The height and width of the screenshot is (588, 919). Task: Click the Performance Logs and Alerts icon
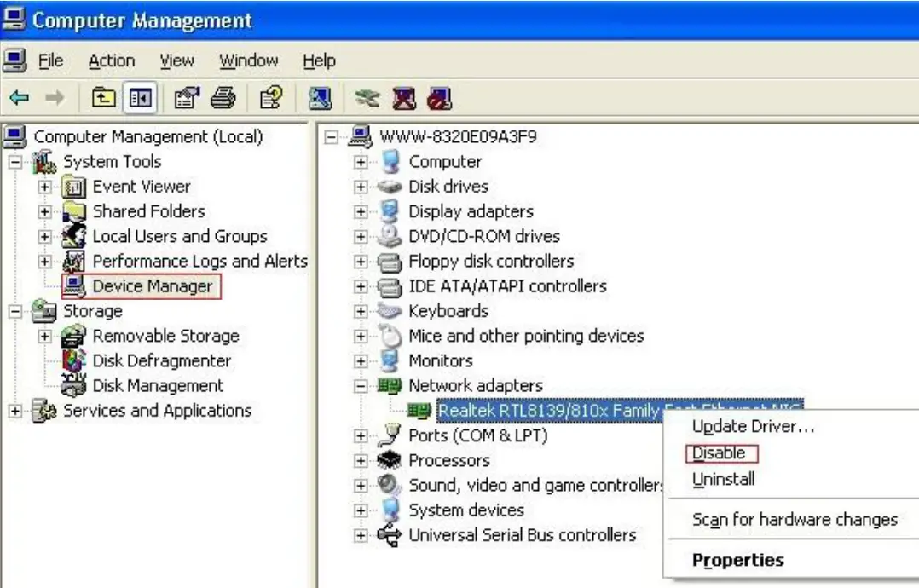pyautogui.click(x=74, y=262)
